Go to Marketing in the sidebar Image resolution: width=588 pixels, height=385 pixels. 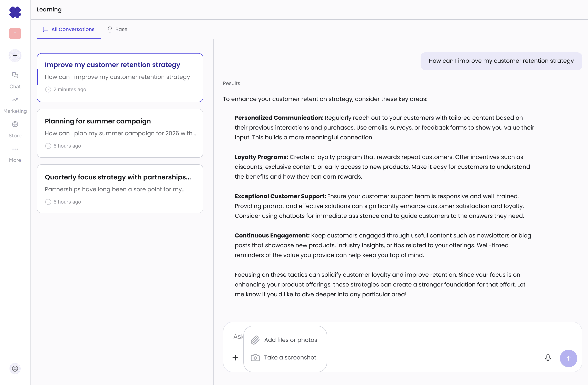coord(15,105)
